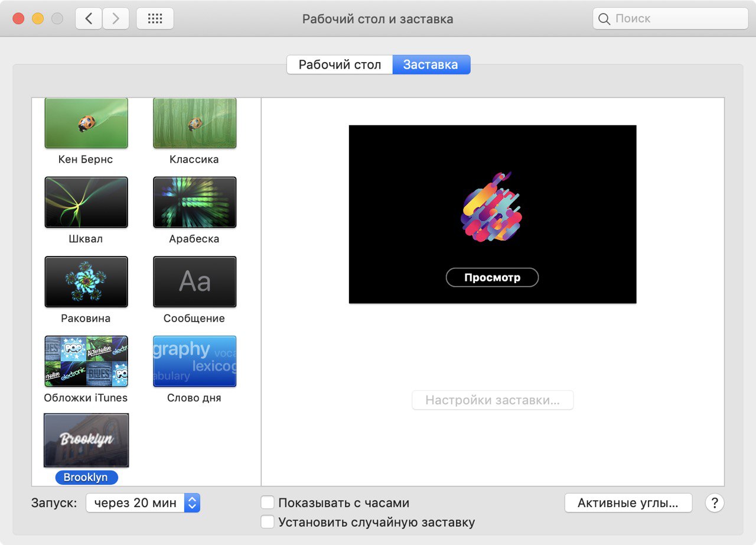
Task: Pick the Сообщение screensaver thumbnail
Action: pyautogui.click(x=195, y=281)
